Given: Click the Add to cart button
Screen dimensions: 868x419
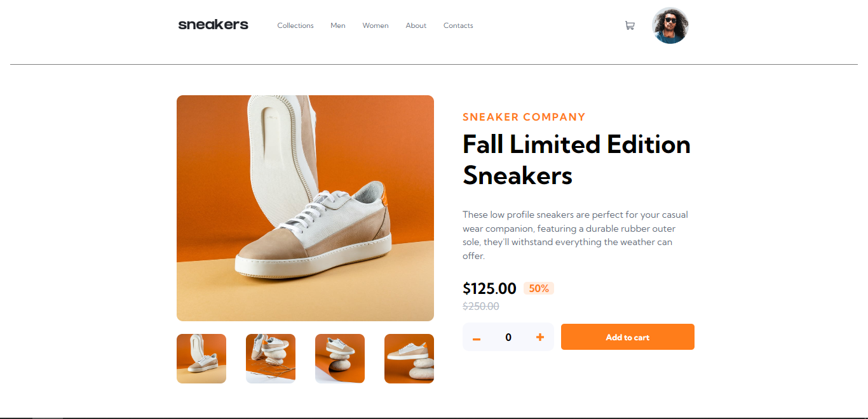Looking at the screenshot, I should (628, 337).
